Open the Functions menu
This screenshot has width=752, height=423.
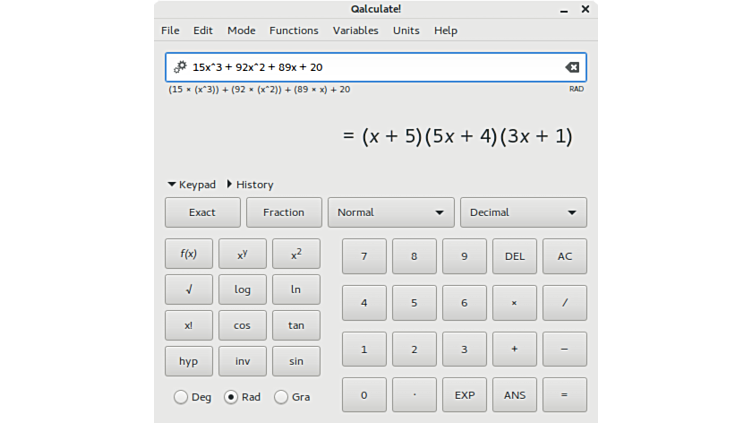(293, 30)
